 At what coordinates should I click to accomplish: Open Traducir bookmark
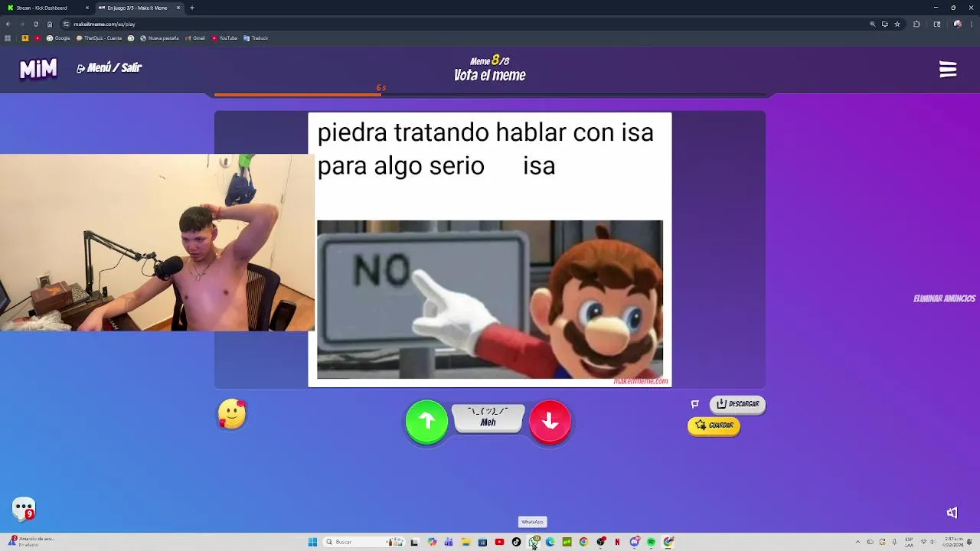tap(256, 37)
